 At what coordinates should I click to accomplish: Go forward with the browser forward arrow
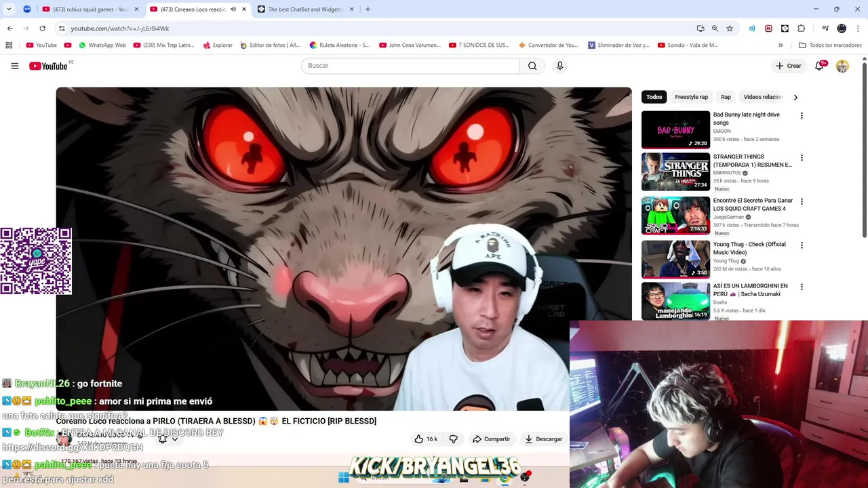click(26, 28)
